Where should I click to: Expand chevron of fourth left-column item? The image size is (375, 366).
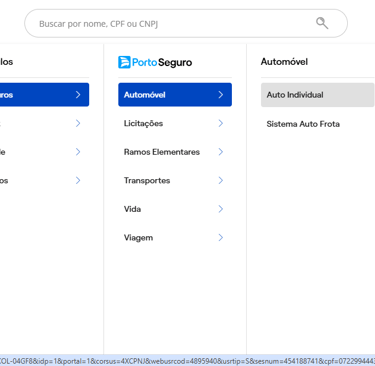point(78,180)
